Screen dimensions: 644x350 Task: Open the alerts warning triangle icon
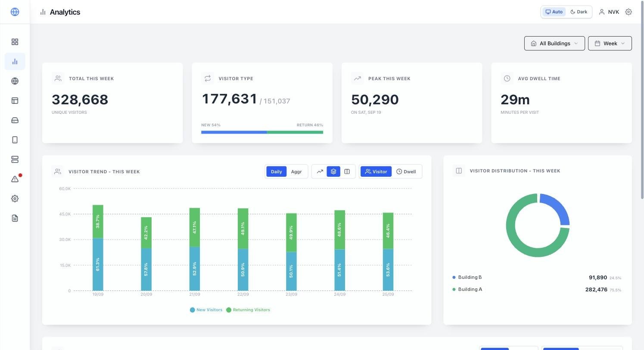pos(15,179)
